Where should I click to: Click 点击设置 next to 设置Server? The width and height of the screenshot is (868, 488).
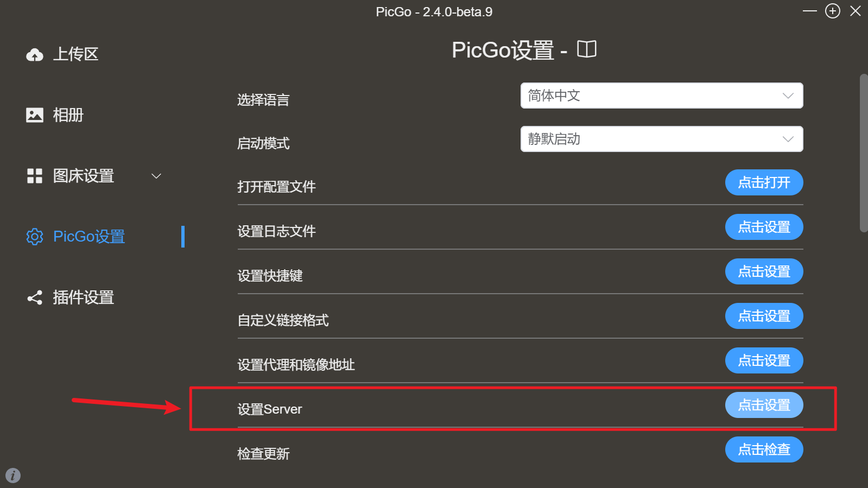pos(763,405)
